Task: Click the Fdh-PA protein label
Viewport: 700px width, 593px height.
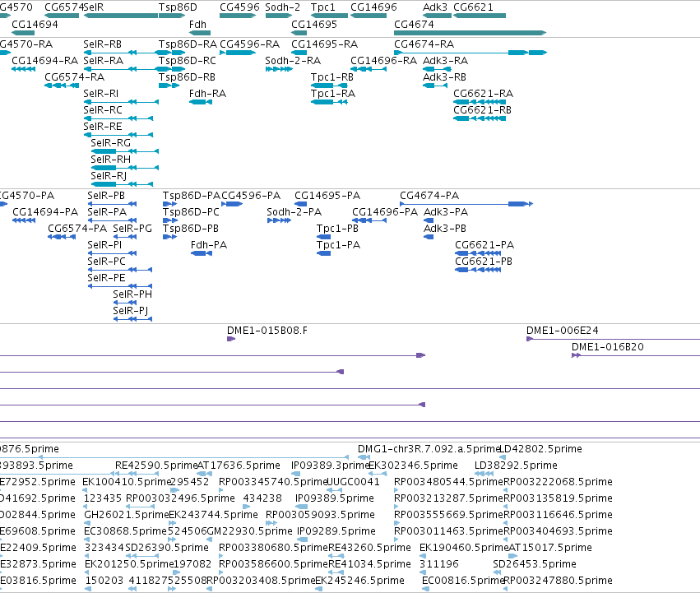Action: click(209, 245)
